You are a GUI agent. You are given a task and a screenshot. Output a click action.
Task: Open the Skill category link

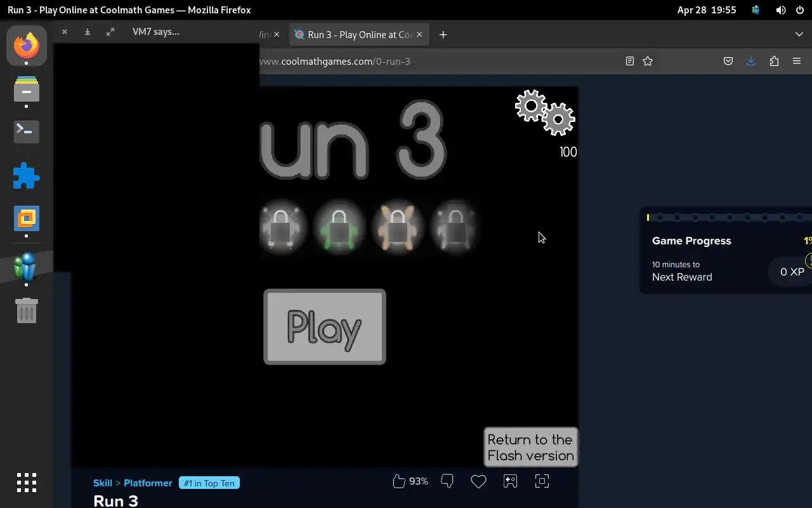(x=103, y=483)
